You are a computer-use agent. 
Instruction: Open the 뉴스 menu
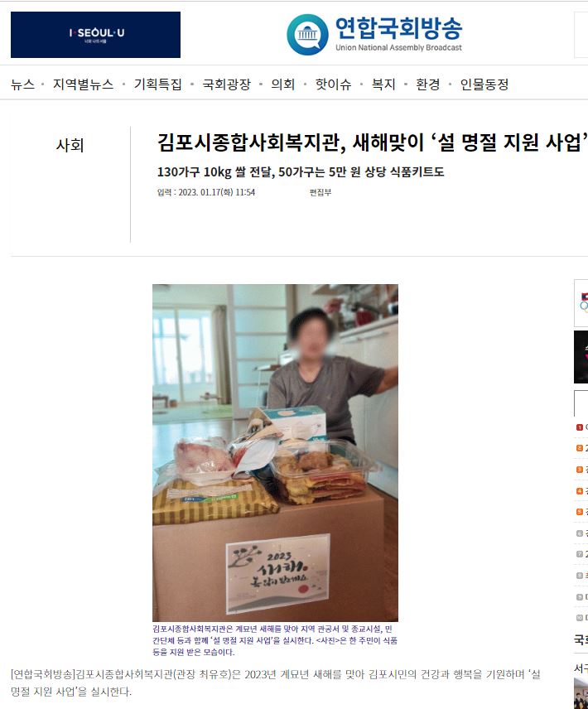coord(22,84)
